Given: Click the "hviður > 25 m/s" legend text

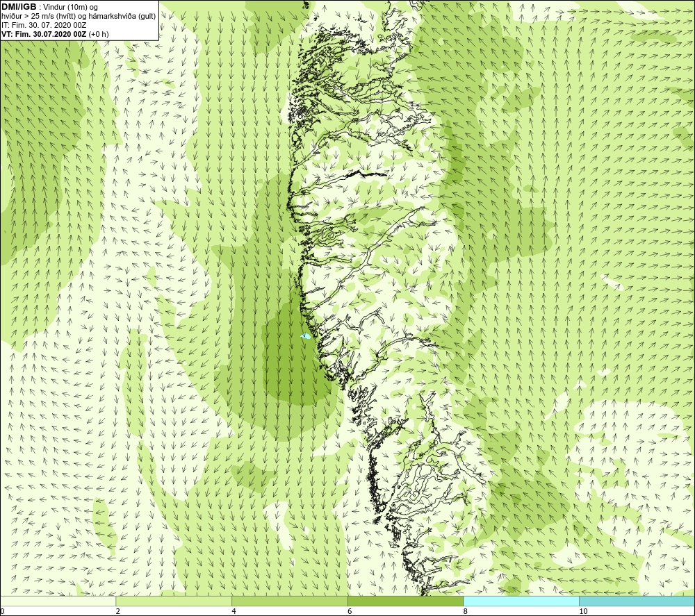Looking at the screenshot, I should 28,17.
